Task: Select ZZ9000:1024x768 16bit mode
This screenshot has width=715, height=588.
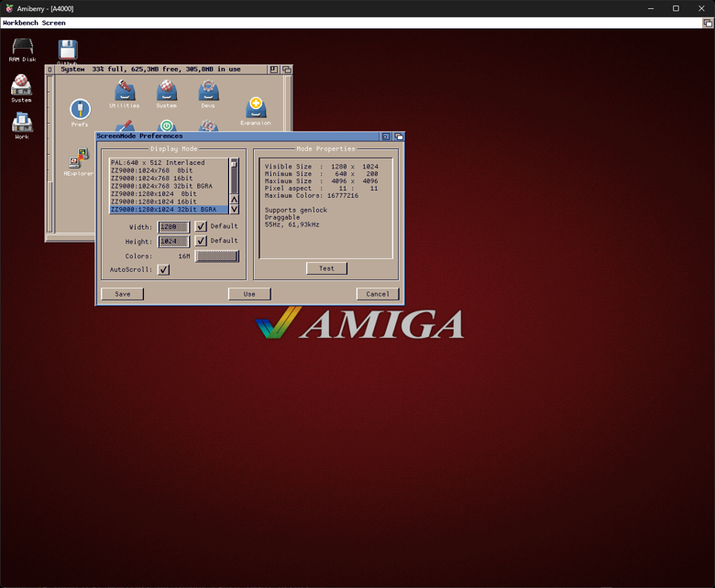Action: coord(169,178)
